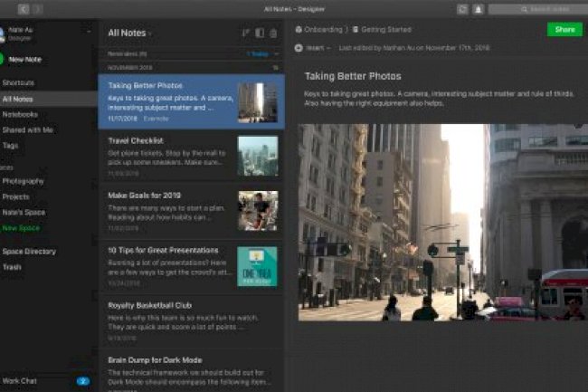Open the Nate Au account dropdown
Viewport: 588px width, 392px height.
pos(89,30)
